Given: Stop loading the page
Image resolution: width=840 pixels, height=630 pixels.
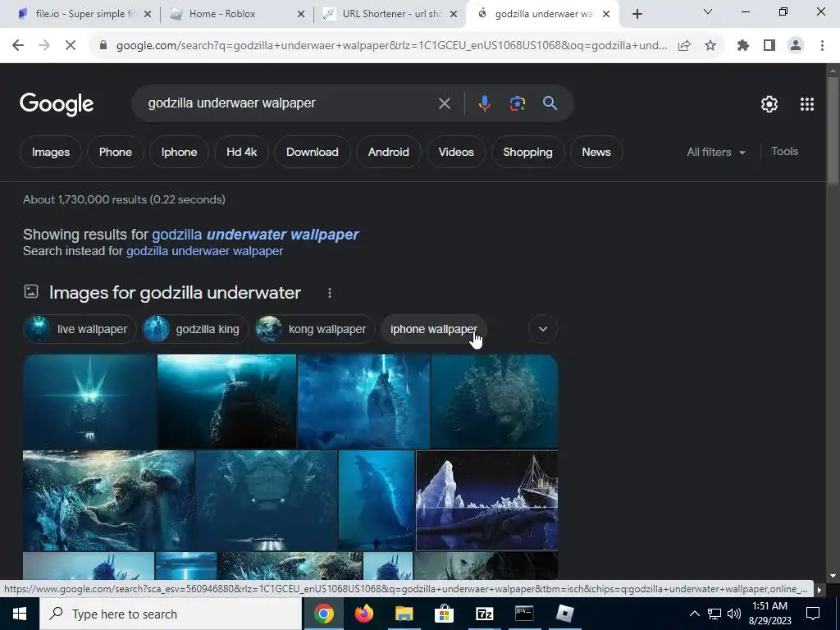Looking at the screenshot, I should (71, 46).
